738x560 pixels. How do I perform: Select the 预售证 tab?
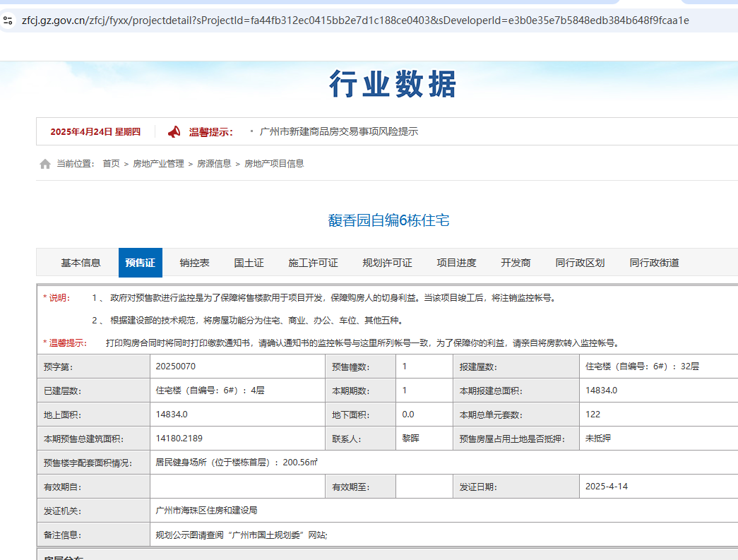coord(140,263)
